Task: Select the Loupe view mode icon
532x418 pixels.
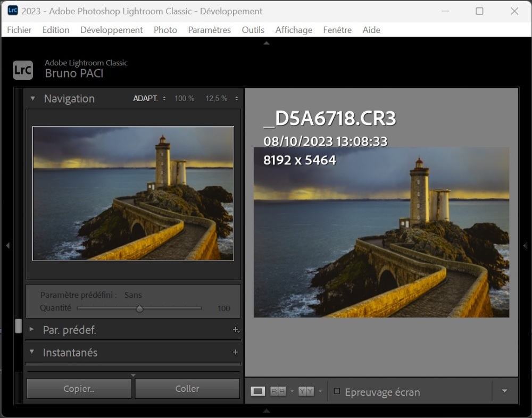Action: click(x=257, y=391)
